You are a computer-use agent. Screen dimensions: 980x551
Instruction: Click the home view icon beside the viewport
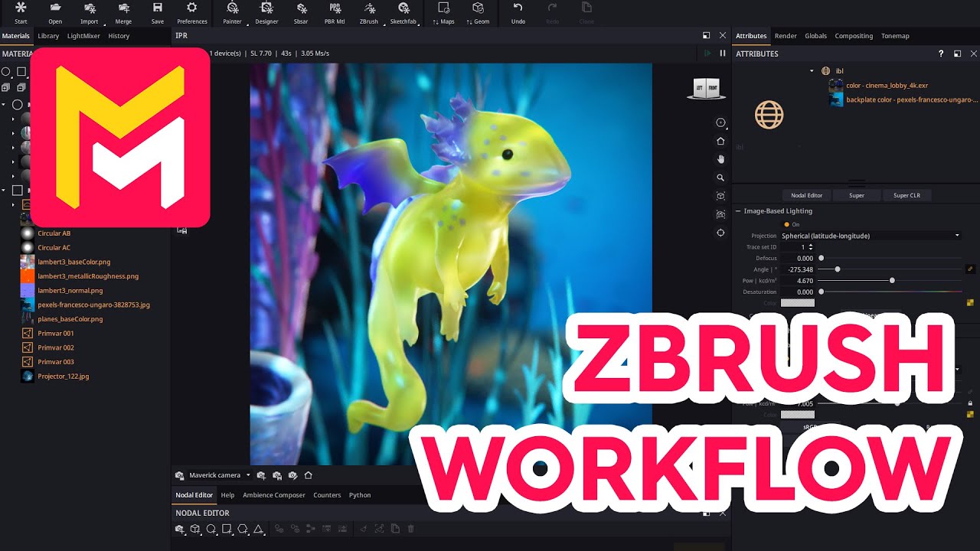[x=720, y=141]
